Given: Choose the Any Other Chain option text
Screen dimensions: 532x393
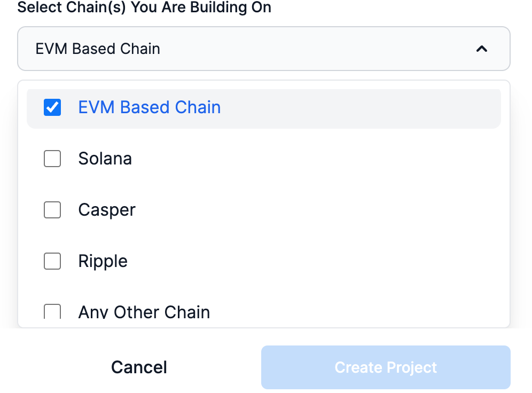Looking at the screenshot, I should 144,312.
